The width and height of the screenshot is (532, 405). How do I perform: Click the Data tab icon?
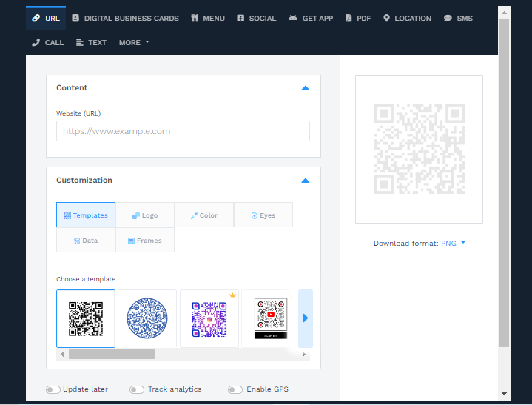77,241
